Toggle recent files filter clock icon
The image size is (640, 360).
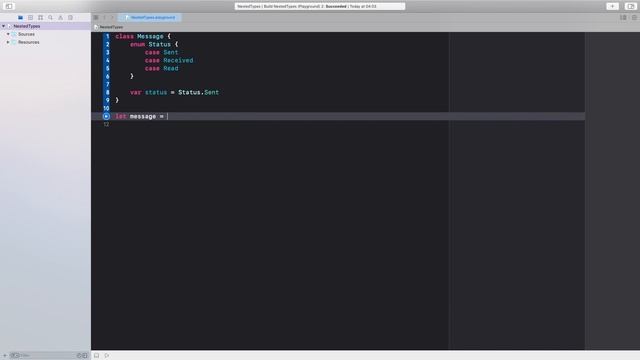click(79, 356)
